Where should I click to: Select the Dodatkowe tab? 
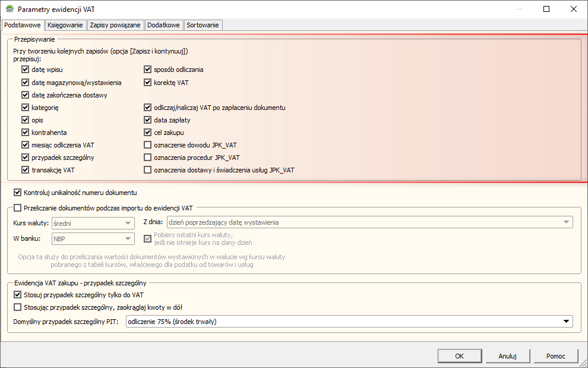point(163,25)
